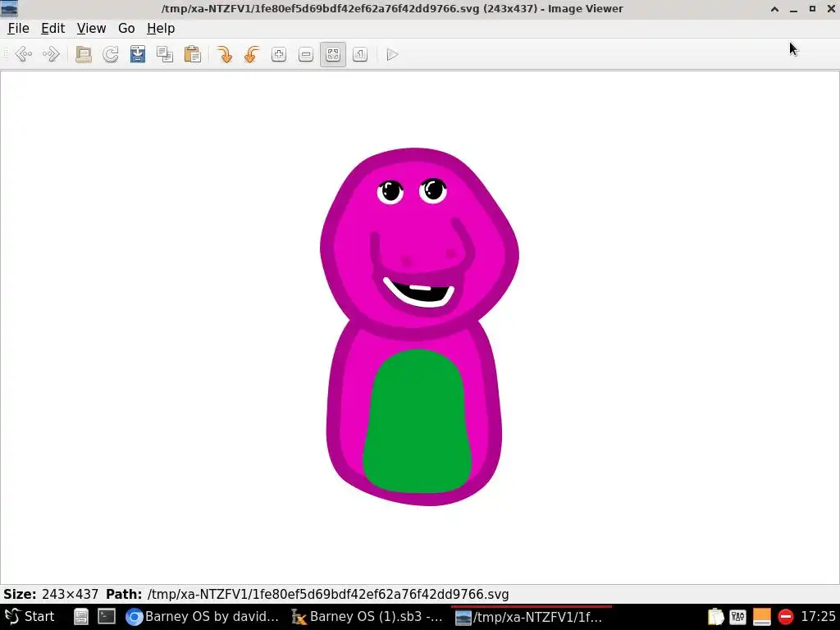Click the Size 243×437 status text

coord(51,594)
